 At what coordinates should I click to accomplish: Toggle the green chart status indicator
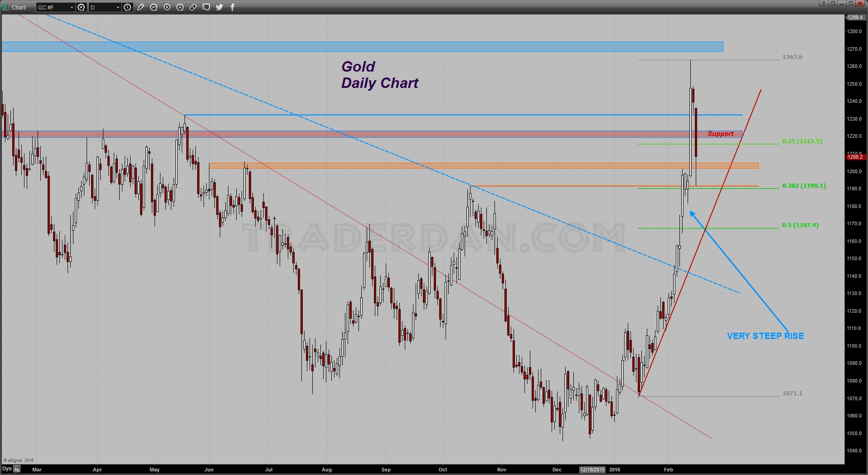[6, 7]
